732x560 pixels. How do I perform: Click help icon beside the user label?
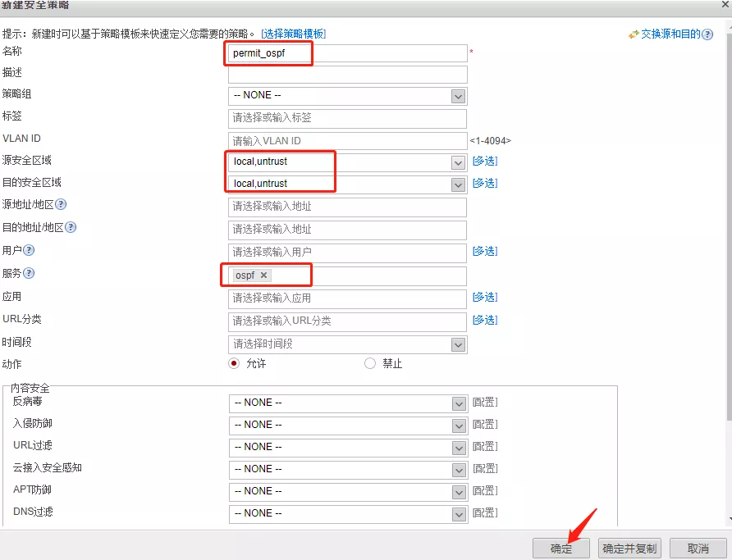click(29, 251)
